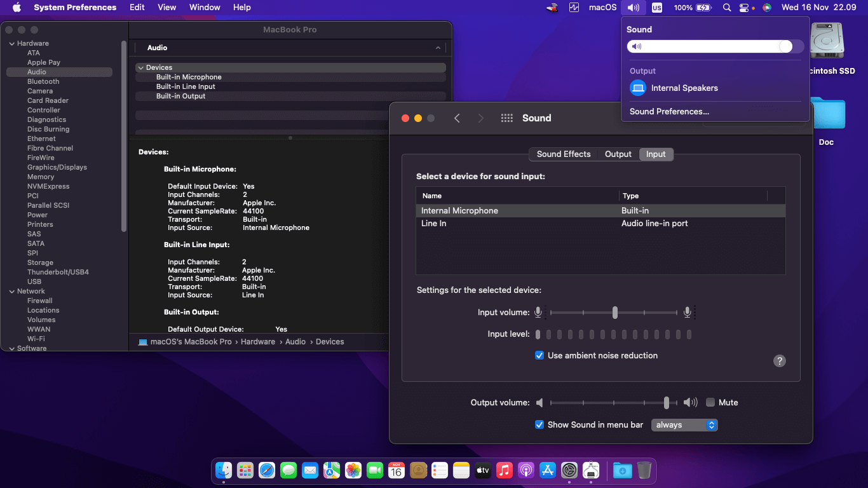Image resolution: width=868 pixels, height=488 pixels.
Task: Open Calendar showing Nov 16
Action: (397, 470)
